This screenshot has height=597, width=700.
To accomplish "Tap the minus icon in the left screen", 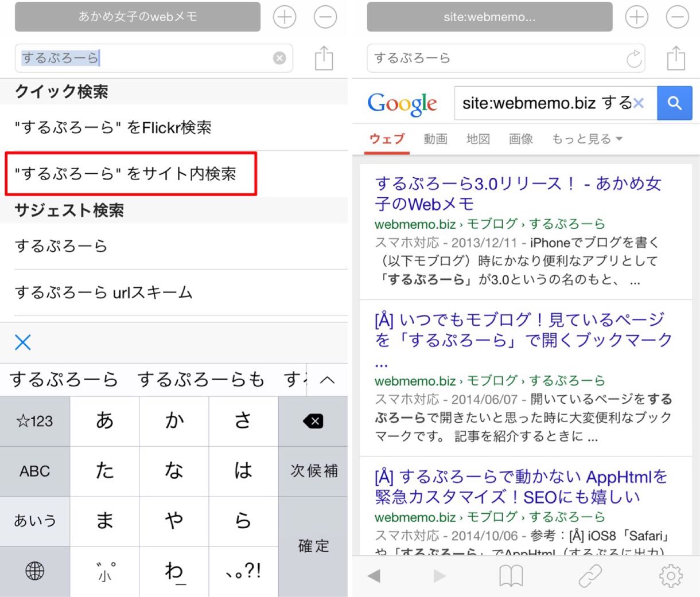I will tap(325, 17).
